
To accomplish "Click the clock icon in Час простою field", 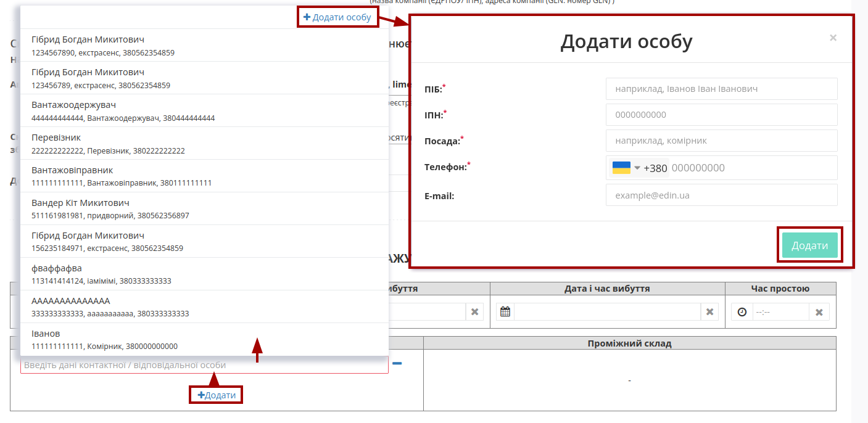I will (x=742, y=312).
